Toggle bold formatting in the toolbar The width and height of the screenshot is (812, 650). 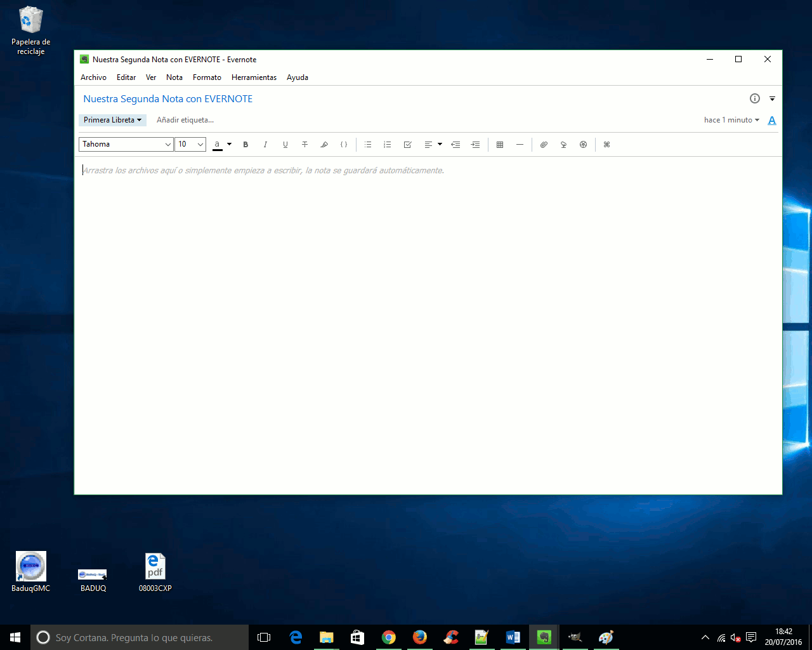point(246,145)
